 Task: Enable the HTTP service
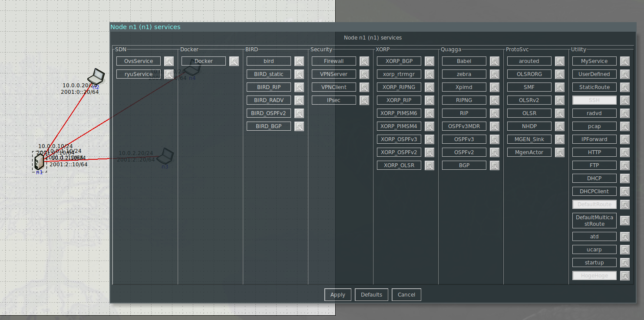594,152
